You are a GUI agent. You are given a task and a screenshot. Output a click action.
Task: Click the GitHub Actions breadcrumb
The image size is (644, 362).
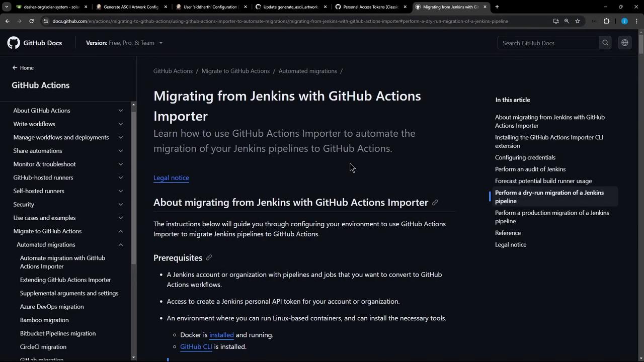[x=173, y=71]
